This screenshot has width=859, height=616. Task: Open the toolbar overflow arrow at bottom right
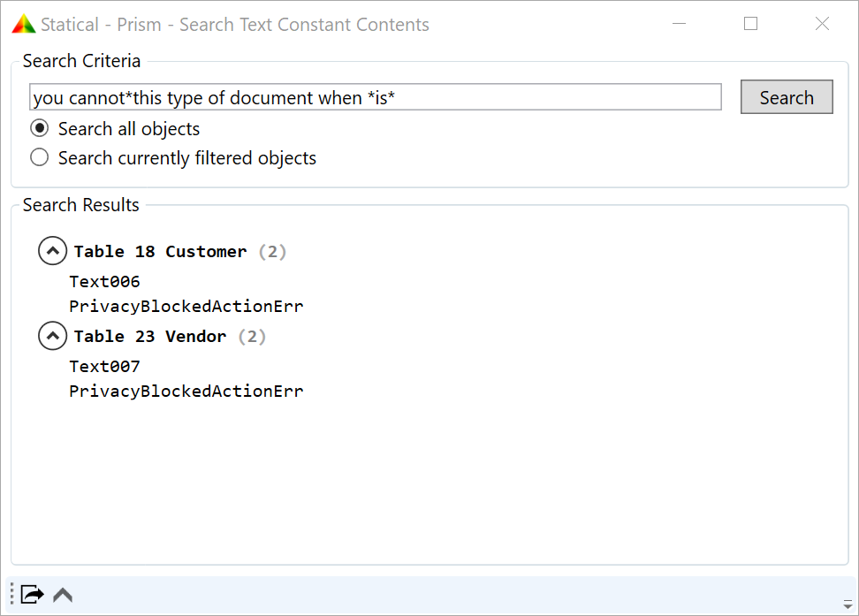point(848,605)
